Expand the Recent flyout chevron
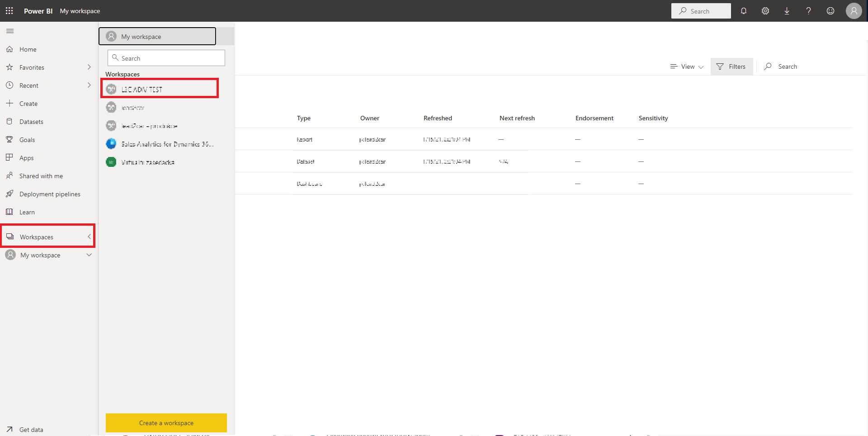Screen dimensions: 868x436 tap(89, 85)
